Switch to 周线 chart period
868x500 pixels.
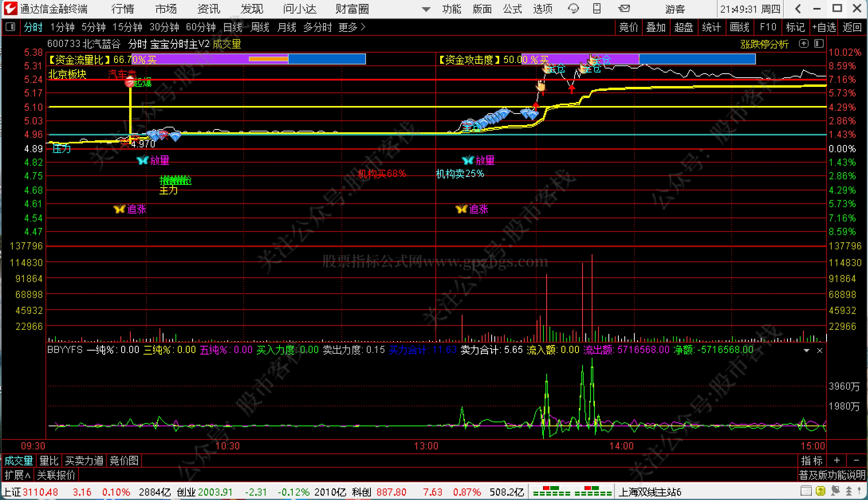260,27
